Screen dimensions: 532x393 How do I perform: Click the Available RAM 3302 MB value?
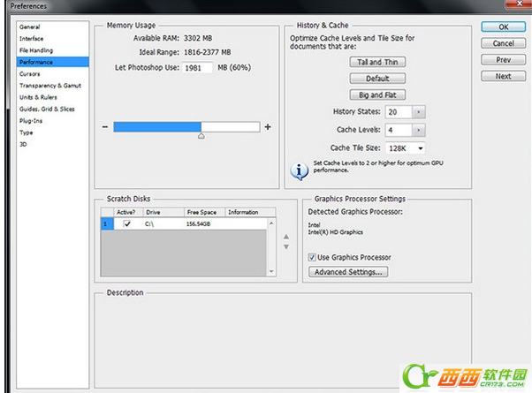[198, 38]
